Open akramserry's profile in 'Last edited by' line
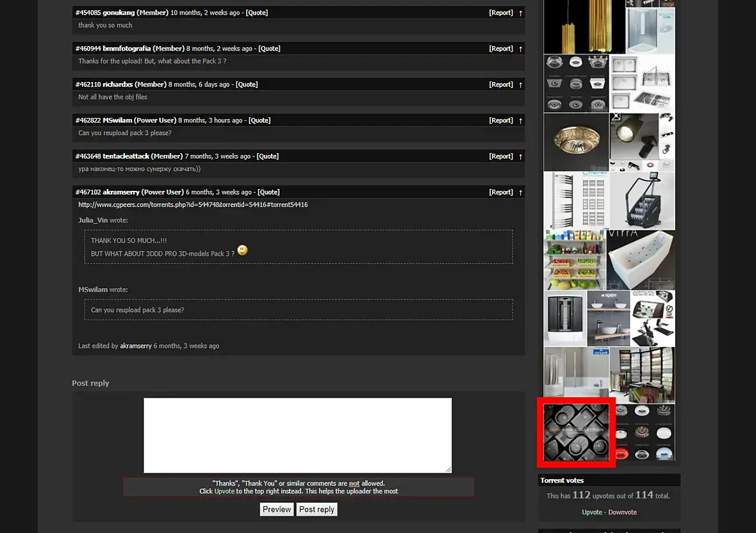The image size is (756, 533). [x=135, y=346]
